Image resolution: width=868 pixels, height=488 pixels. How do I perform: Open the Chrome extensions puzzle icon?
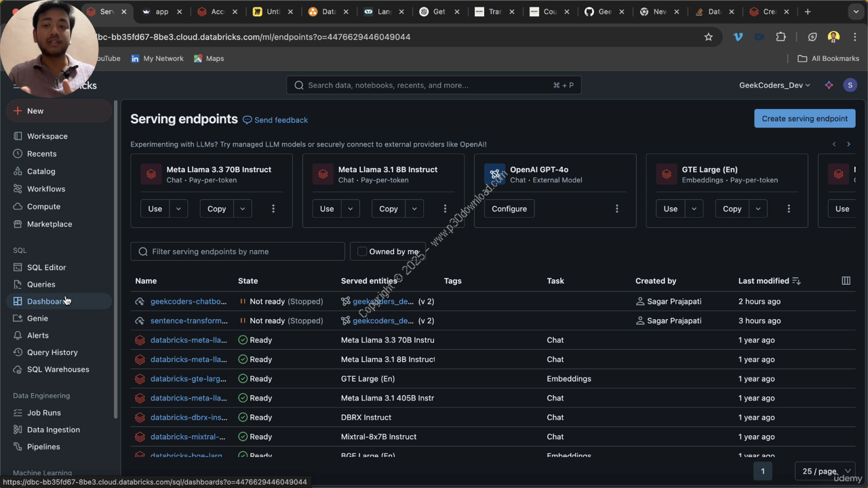coord(781,37)
